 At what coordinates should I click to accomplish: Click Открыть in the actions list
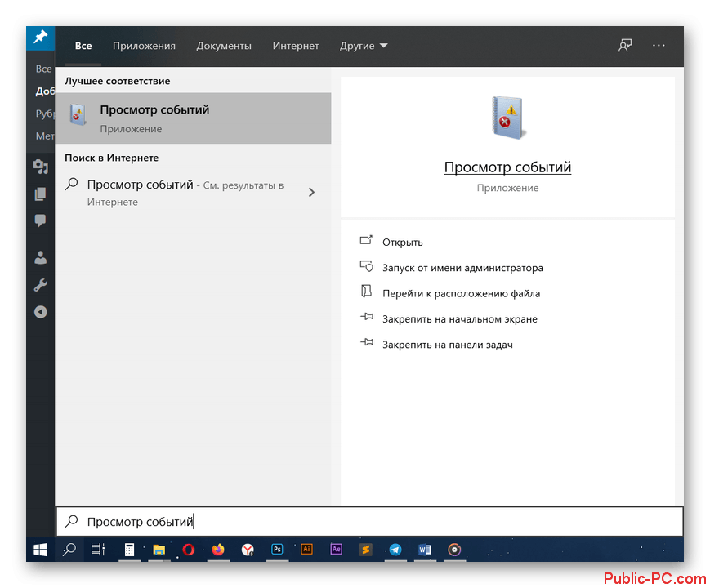tap(402, 242)
